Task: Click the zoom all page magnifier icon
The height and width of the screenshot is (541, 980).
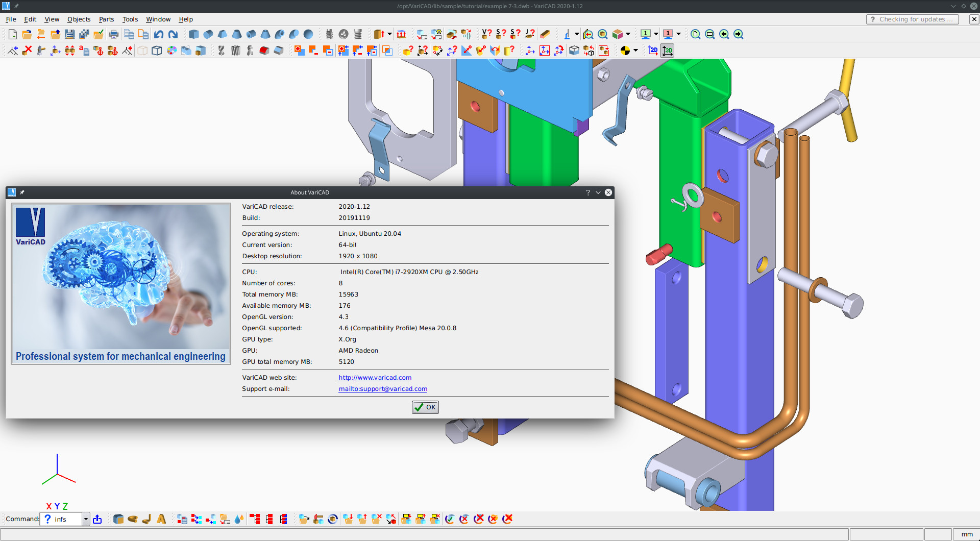Action: 696,34
